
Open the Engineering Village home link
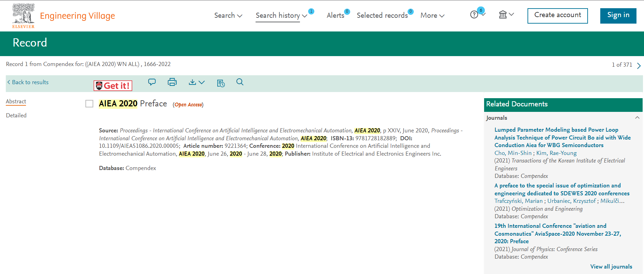tap(78, 16)
